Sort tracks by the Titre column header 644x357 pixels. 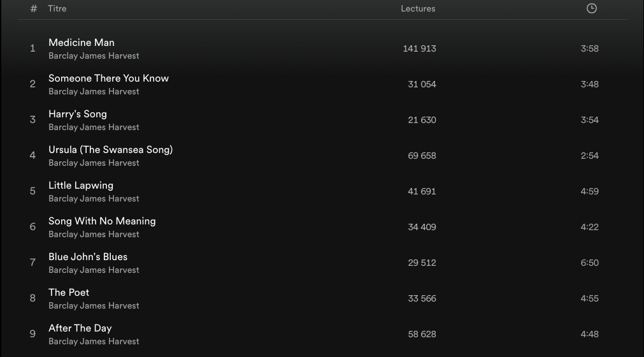point(57,8)
